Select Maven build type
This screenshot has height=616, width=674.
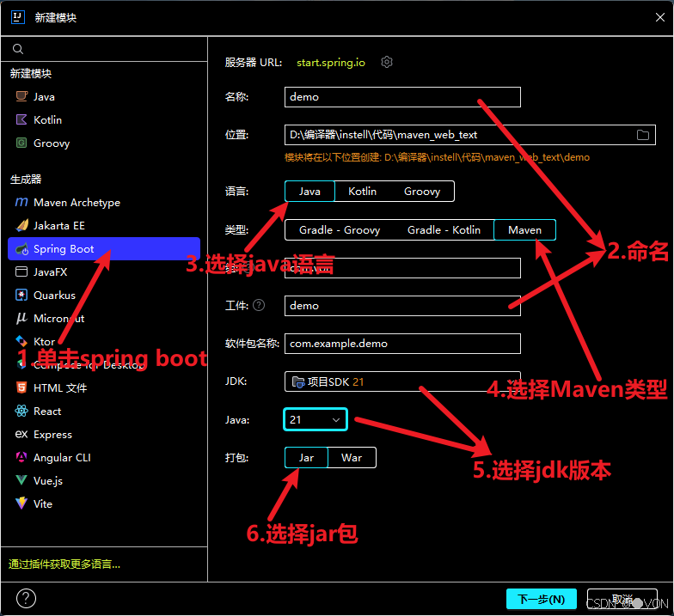(524, 230)
